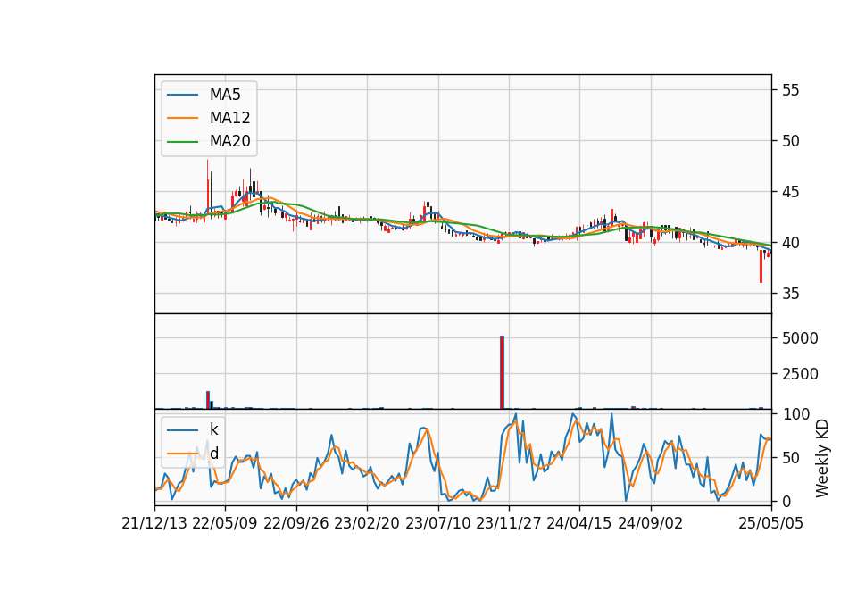
Task: Click the 5000 volume axis tick label
Action: click(800, 338)
